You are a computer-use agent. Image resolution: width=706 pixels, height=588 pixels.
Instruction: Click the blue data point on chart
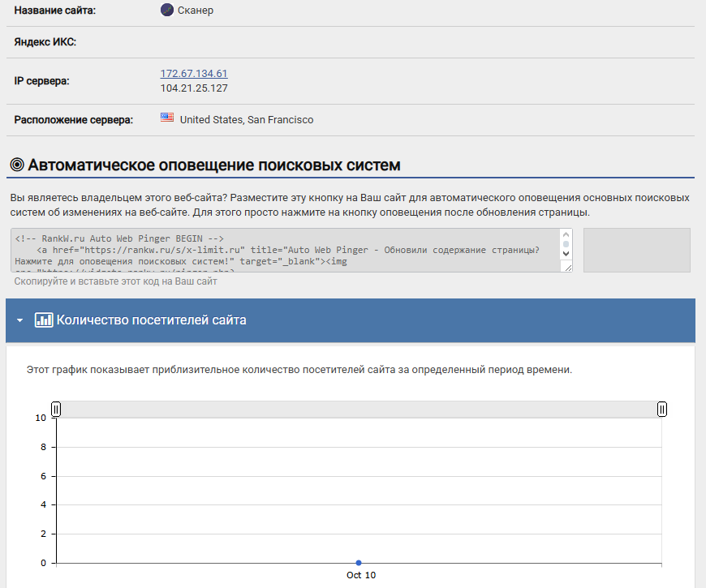coord(359,563)
